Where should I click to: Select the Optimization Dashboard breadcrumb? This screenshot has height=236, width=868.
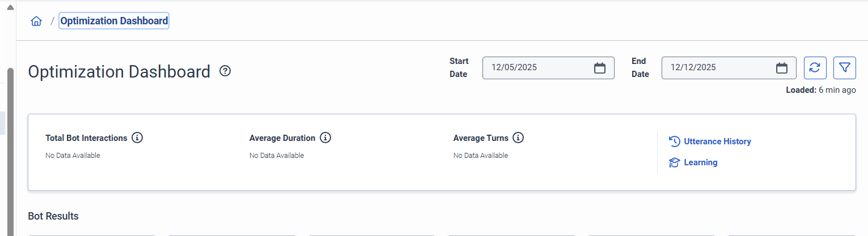click(114, 22)
